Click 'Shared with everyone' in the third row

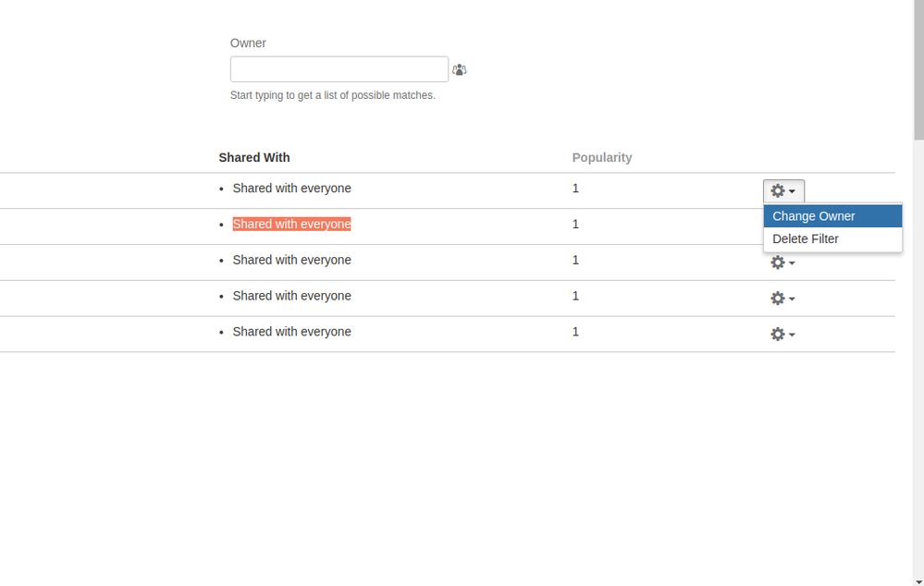pos(291,261)
